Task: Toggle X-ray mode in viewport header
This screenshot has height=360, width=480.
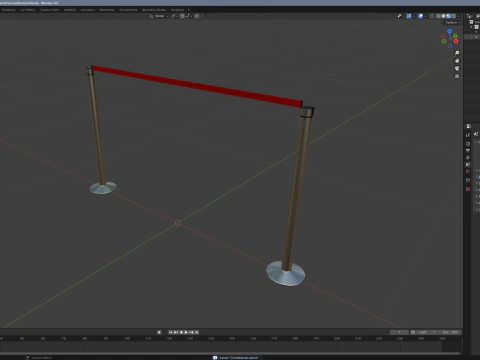Action: tap(432, 16)
